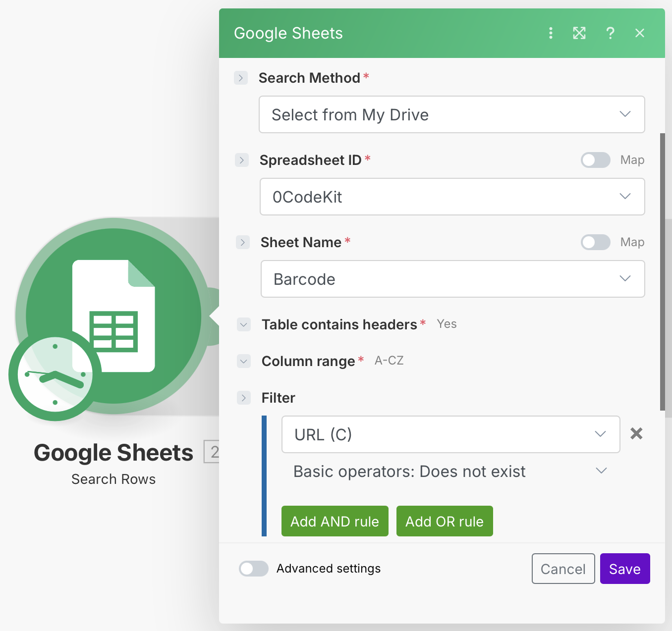This screenshot has height=631, width=672.
Task: Expand the Sheet Name field info arrow
Action: click(x=243, y=242)
